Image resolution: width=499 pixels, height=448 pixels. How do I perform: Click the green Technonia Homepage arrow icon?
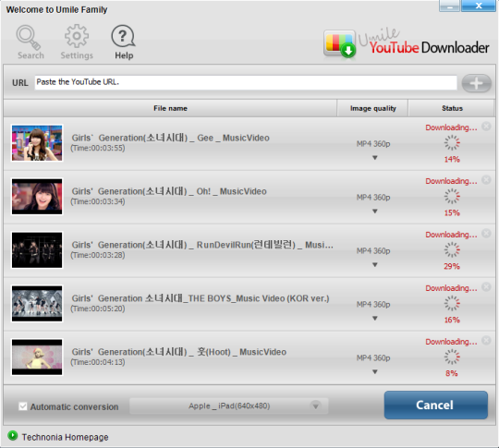click(x=12, y=436)
